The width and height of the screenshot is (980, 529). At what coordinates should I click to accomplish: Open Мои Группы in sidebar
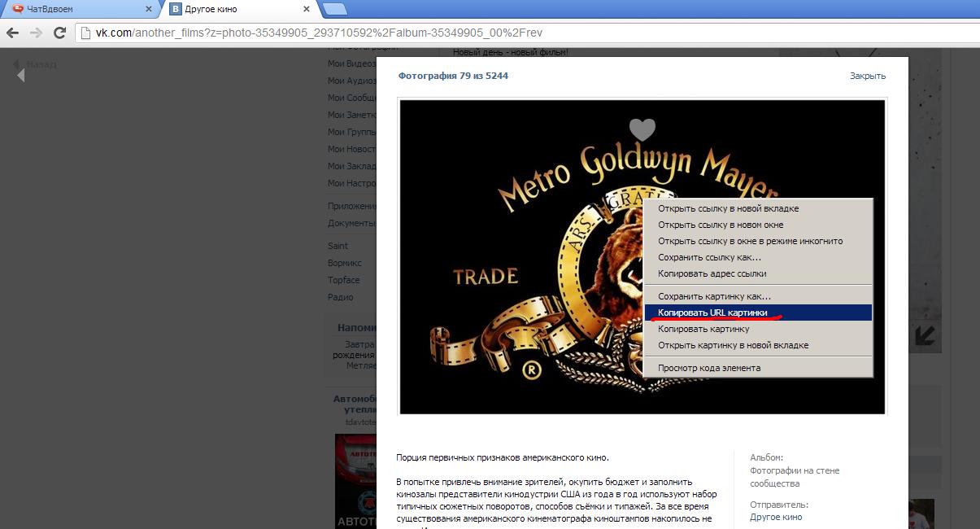coord(351,132)
